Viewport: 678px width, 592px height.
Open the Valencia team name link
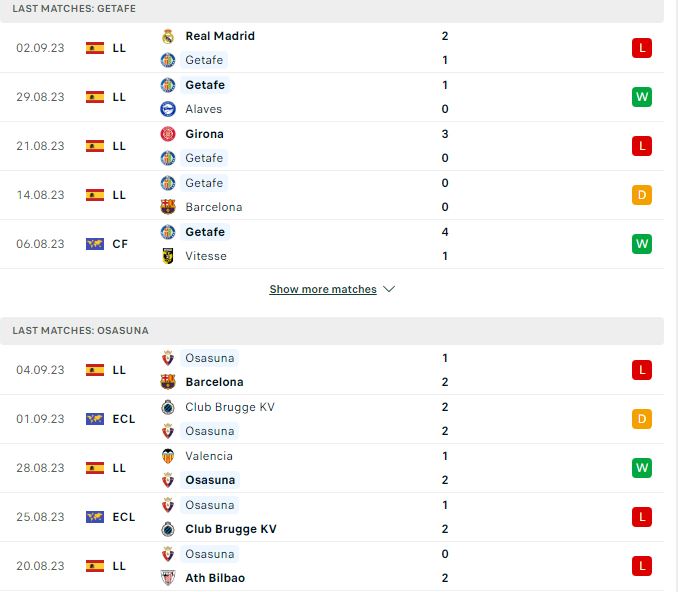click(x=209, y=456)
